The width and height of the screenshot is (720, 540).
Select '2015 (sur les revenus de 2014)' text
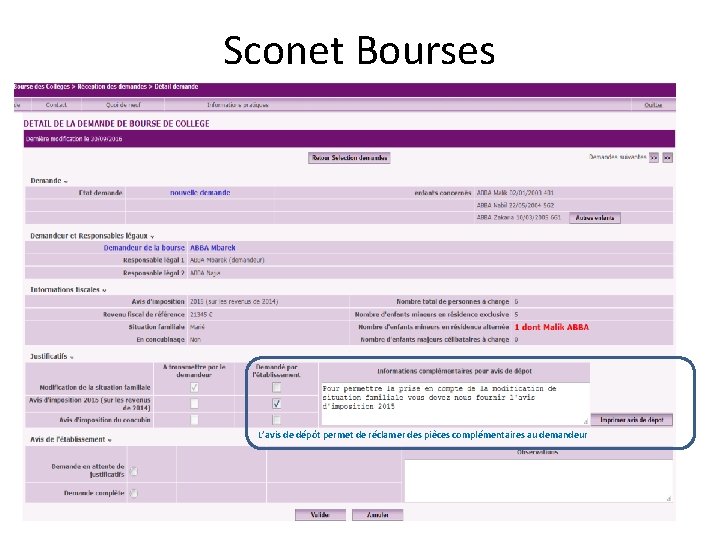234,302
